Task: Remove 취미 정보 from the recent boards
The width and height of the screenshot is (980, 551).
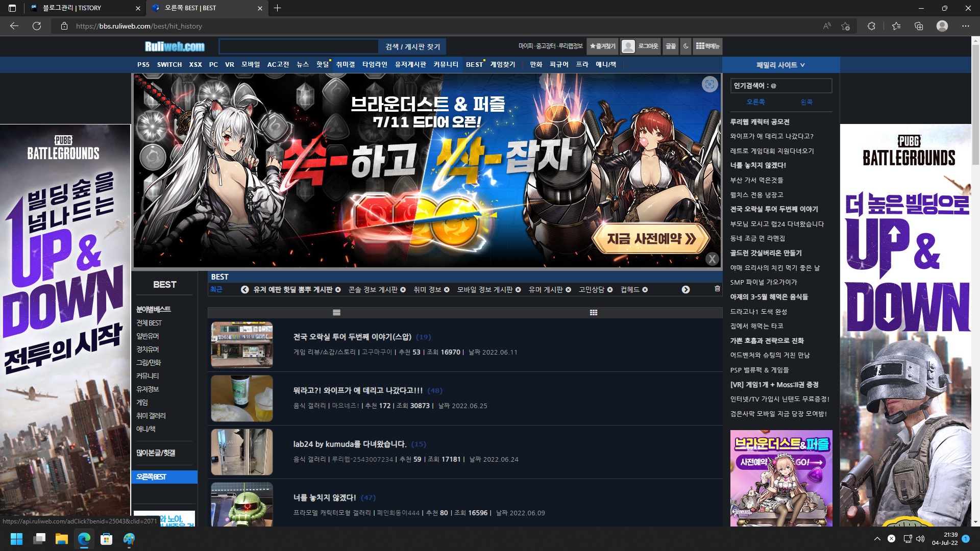Action: [x=447, y=290]
